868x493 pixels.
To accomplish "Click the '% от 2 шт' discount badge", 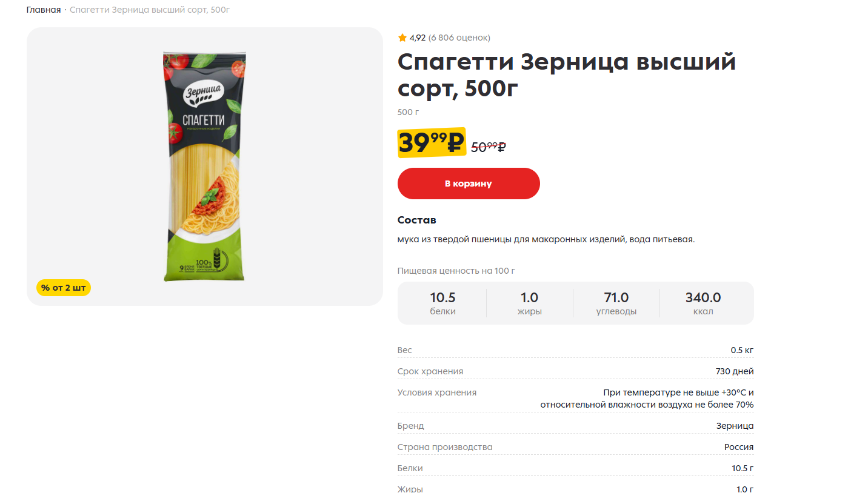I will [64, 288].
